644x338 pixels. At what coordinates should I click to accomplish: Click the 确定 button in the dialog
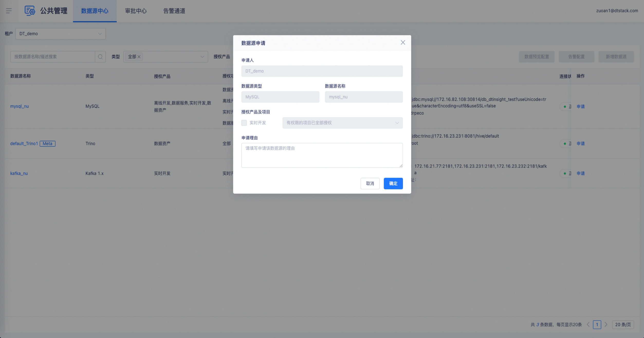tap(393, 183)
